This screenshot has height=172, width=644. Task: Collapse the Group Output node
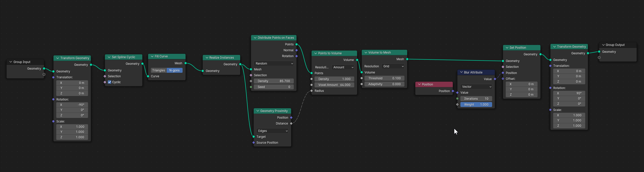click(603, 45)
